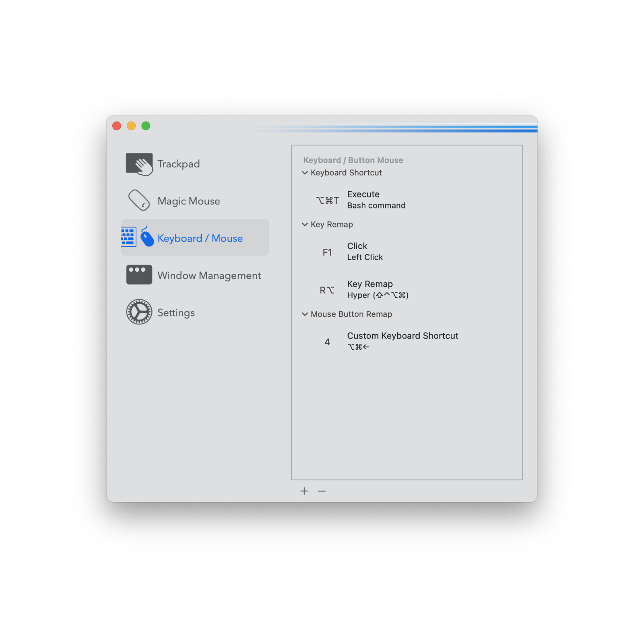Click the Magic Mouse icon
The height and width of the screenshot is (644, 644).
[x=139, y=200]
